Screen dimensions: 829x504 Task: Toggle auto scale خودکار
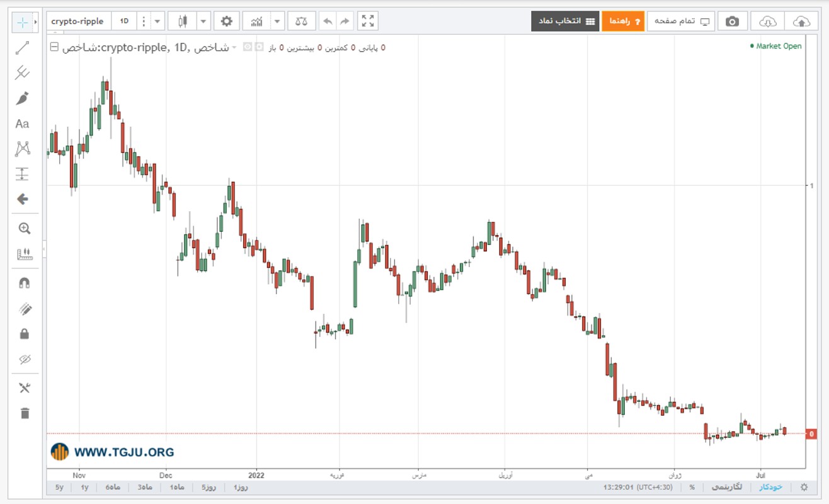click(x=770, y=487)
